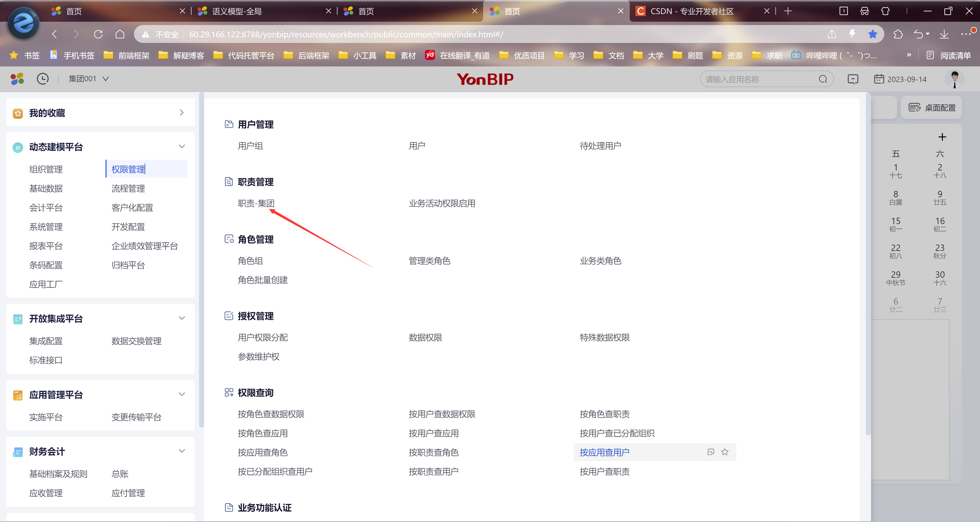The width and height of the screenshot is (980, 522).
Task: Favorite 按应用查用户 with the star icon
Action: [x=725, y=452]
